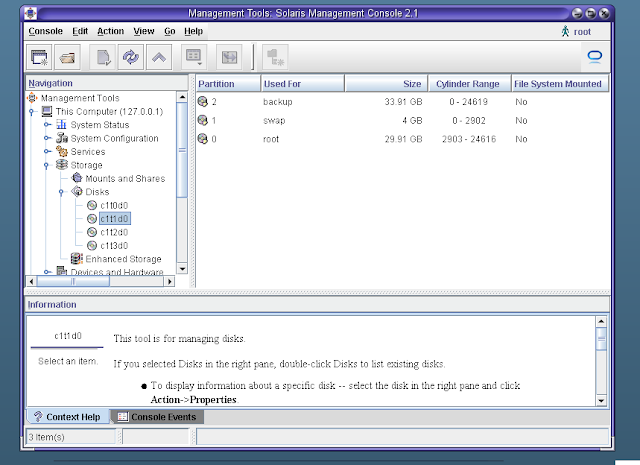Click the Information pane scroll-up arrow

pyautogui.click(x=601, y=321)
